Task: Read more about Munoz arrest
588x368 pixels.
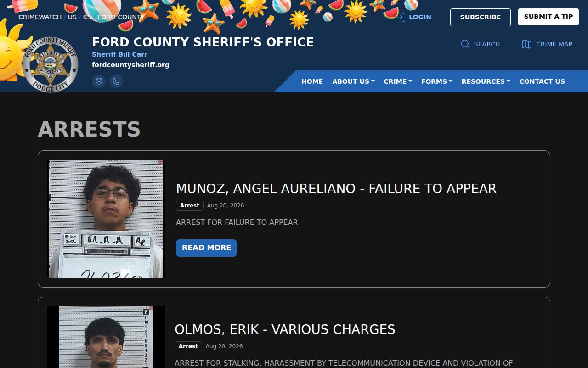Action: point(206,248)
